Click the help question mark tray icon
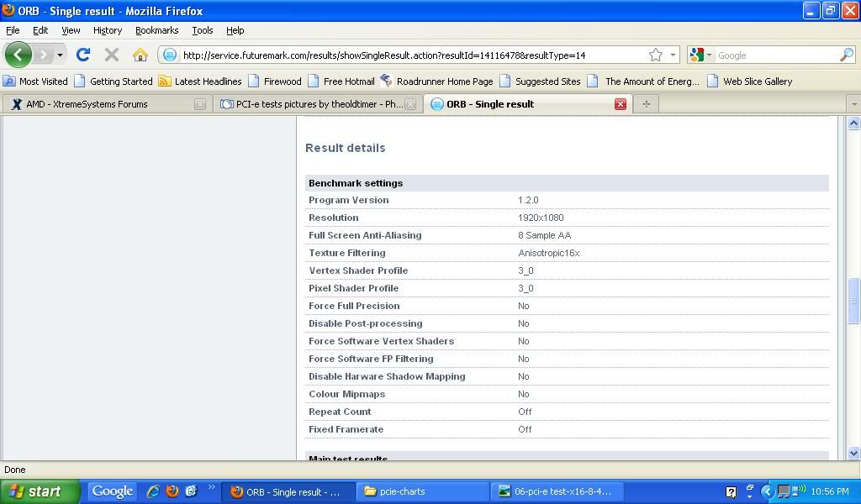This screenshot has height=504, width=861. [x=731, y=492]
